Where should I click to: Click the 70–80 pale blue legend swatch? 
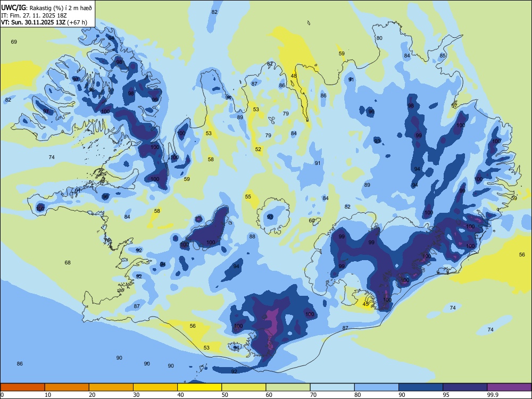pos(332,387)
